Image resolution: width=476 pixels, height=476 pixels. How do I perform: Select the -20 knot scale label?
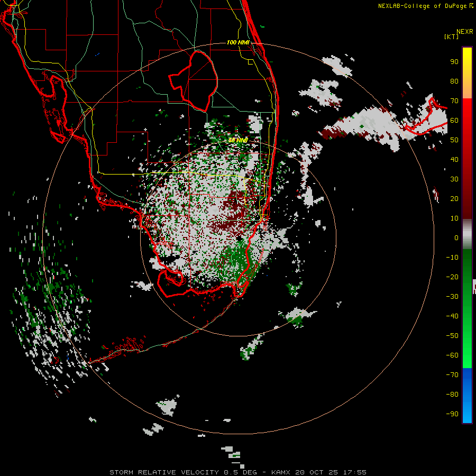452,277
